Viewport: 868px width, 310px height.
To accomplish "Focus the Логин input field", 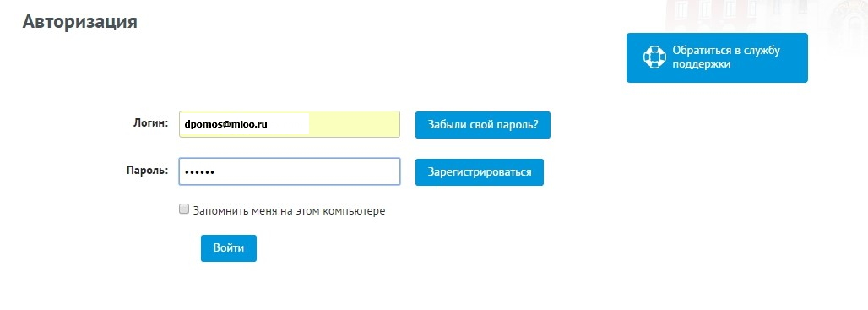I will pyautogui.click(x=289, y=124).
